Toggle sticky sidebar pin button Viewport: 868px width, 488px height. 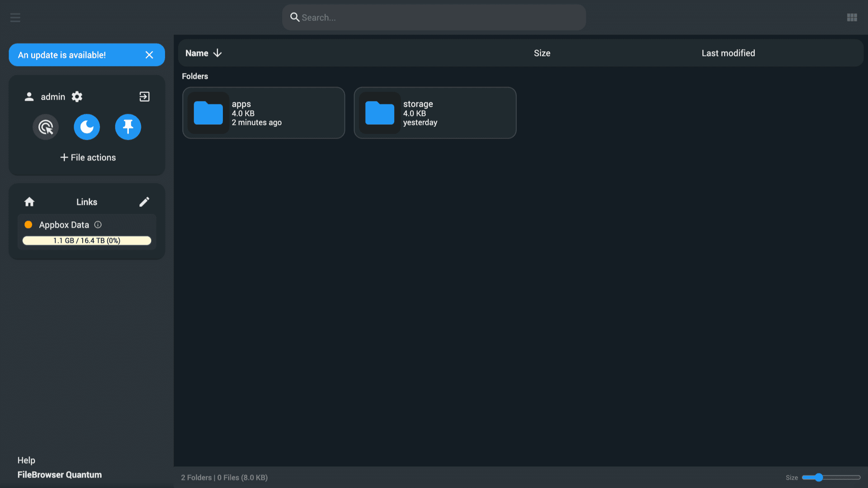coord(128,127)
